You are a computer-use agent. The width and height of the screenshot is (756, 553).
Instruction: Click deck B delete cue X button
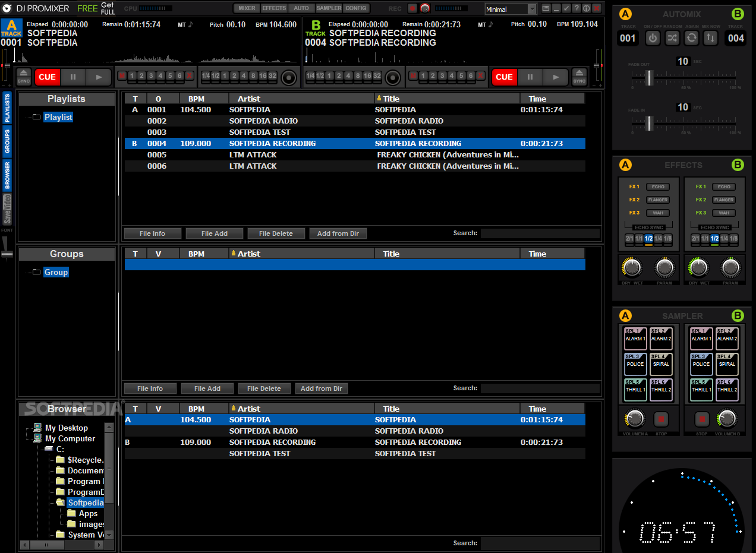[x=480, y=76]
